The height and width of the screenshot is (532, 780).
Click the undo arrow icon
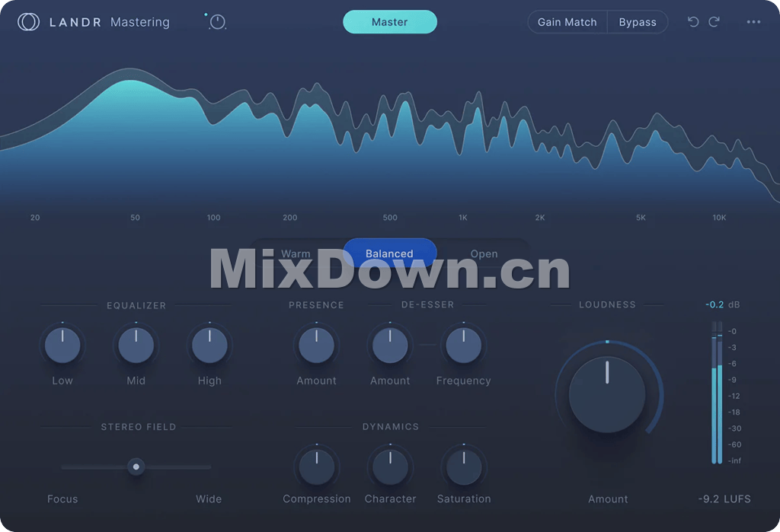[693, 22]
